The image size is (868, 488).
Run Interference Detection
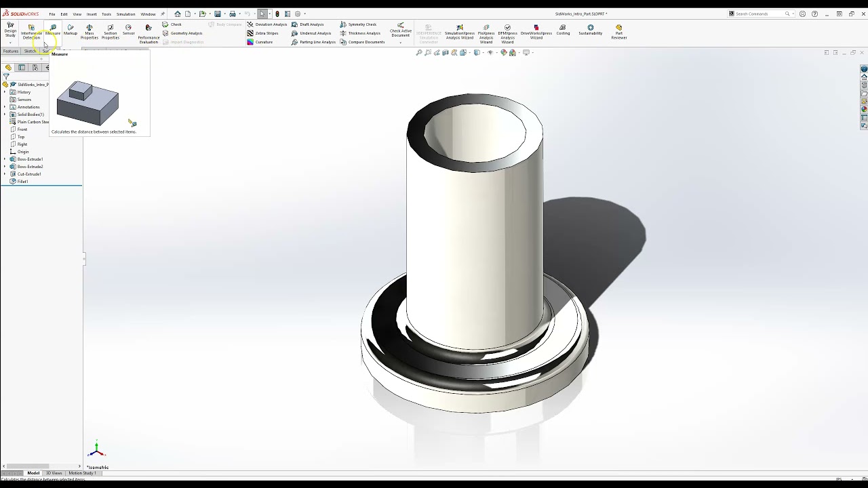pos(31,32)
